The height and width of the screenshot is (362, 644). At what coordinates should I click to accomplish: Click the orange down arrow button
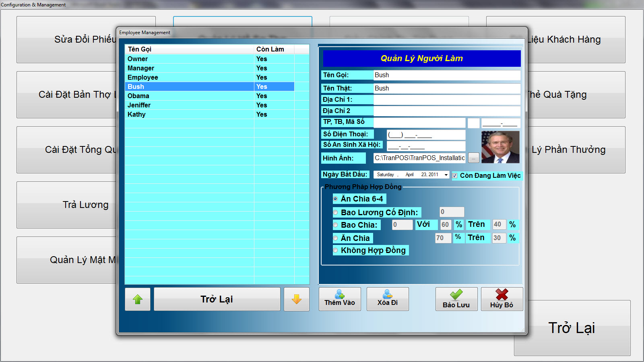(x=297, y=299)
